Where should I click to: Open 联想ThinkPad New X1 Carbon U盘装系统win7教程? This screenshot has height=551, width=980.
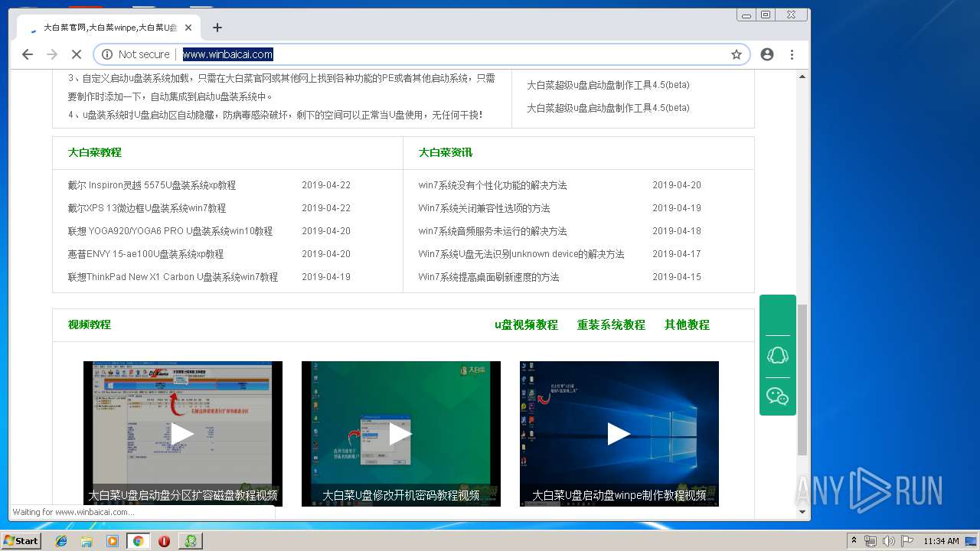point(173,277)
